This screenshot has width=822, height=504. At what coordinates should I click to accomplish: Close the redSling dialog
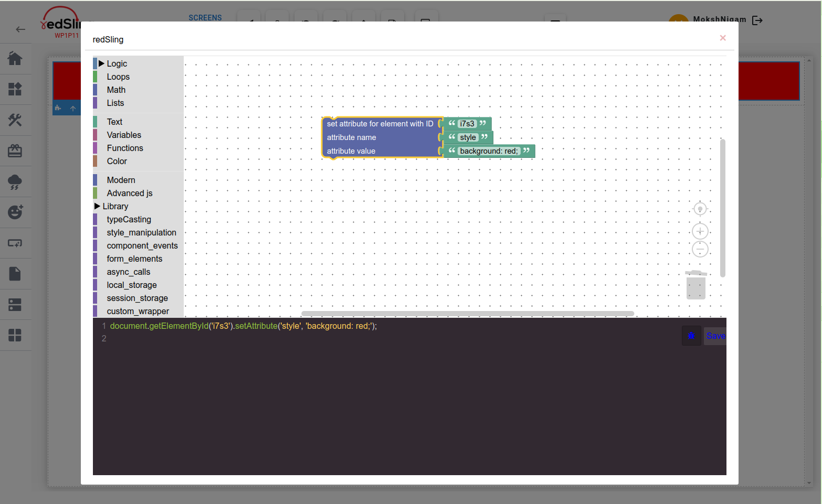[723, 38]
